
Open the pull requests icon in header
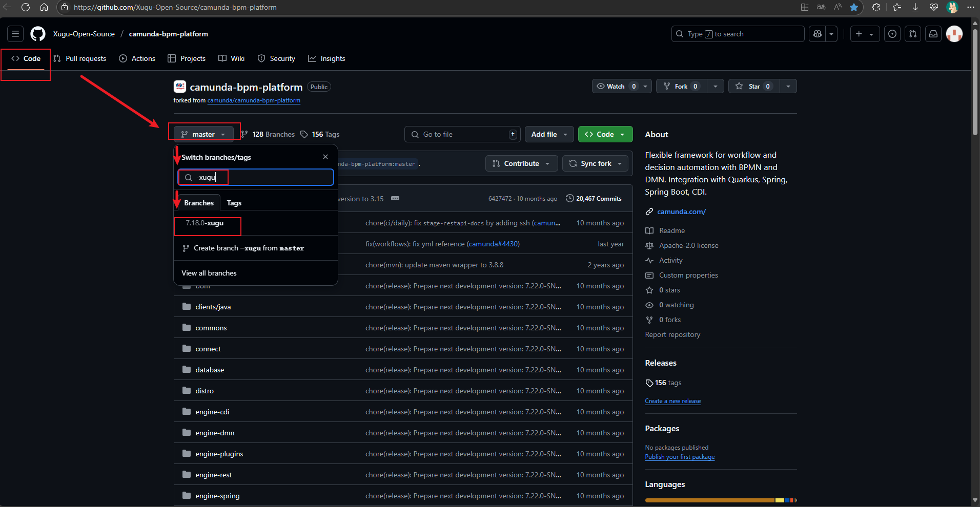click(913, 34)
